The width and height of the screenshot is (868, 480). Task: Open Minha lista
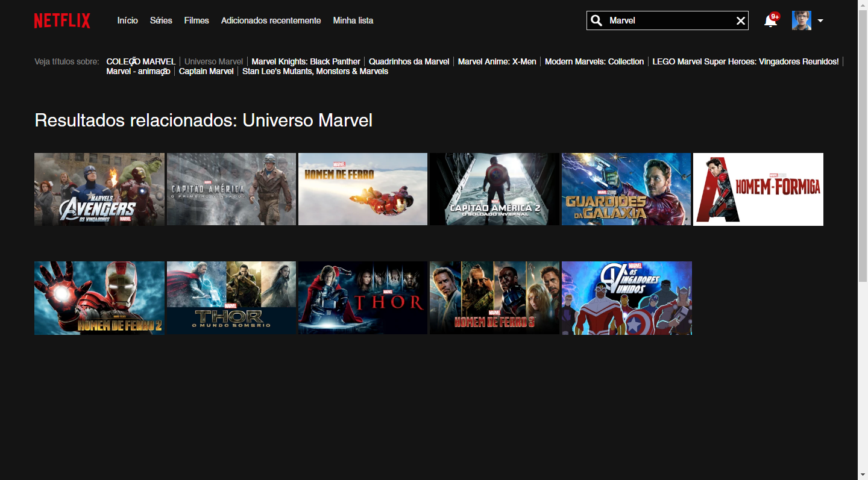[x=353, y=20]
